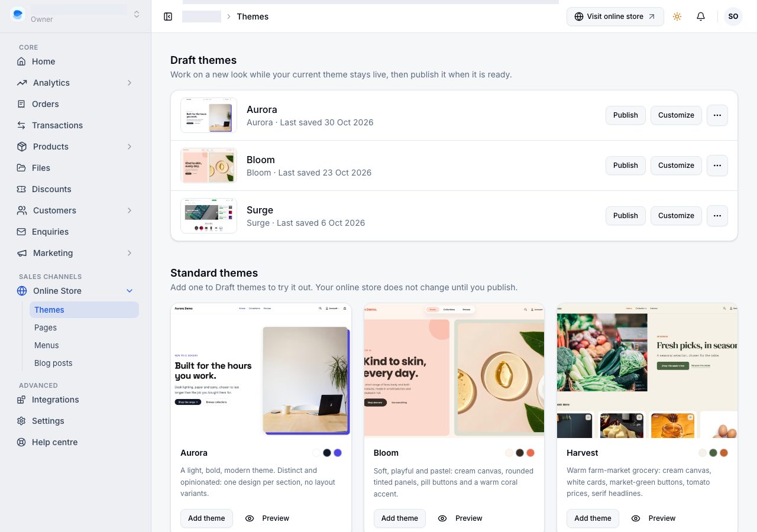Click the Home house icon
Viewport: 757px width, 532px height.
coord(22,61)
